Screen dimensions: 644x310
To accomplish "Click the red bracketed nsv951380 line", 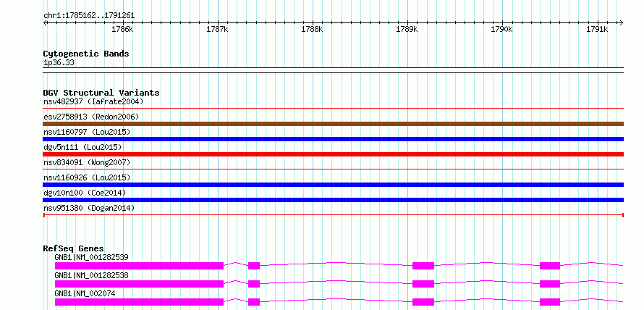I will click(334, 215).
